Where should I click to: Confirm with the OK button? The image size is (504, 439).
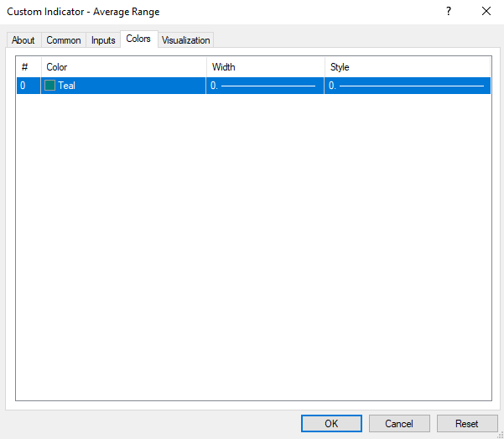click(331, 424)
